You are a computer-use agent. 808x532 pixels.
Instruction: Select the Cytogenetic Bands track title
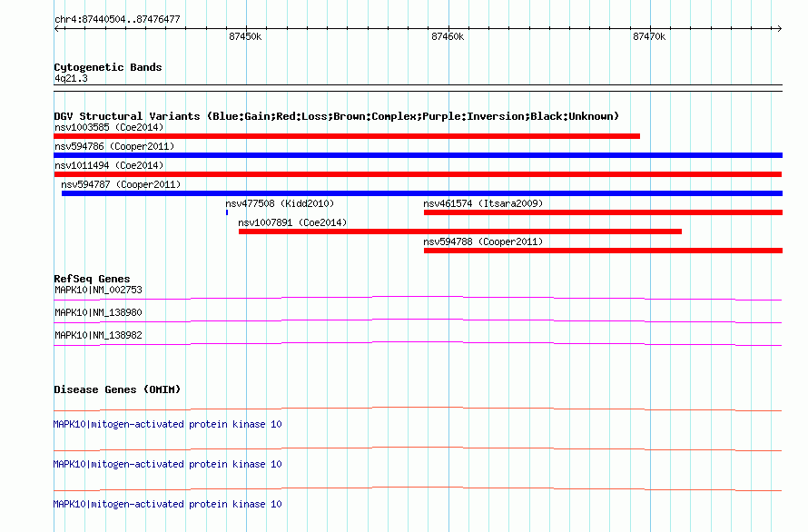(108, 67)
